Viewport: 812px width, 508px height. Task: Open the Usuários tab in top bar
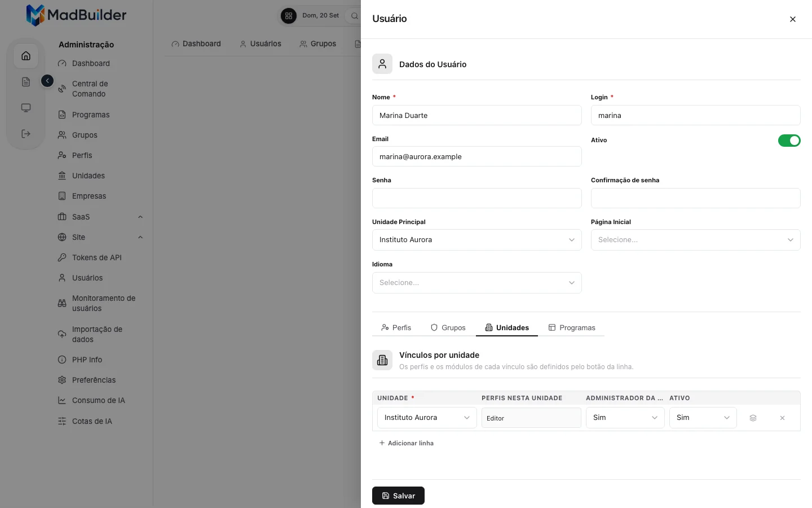(x=261, y=43)
